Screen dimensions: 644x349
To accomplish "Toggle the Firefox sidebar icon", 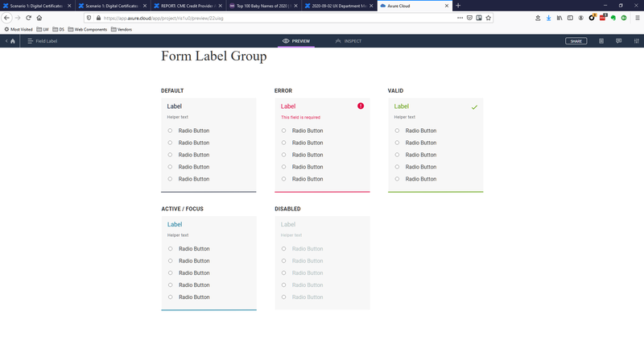I will coord(570,18).
